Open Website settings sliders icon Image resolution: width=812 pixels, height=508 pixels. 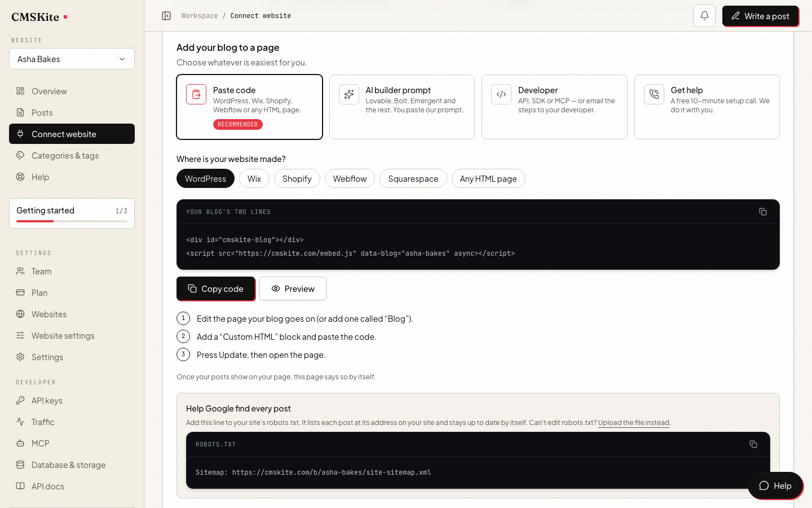click(20, 335)
